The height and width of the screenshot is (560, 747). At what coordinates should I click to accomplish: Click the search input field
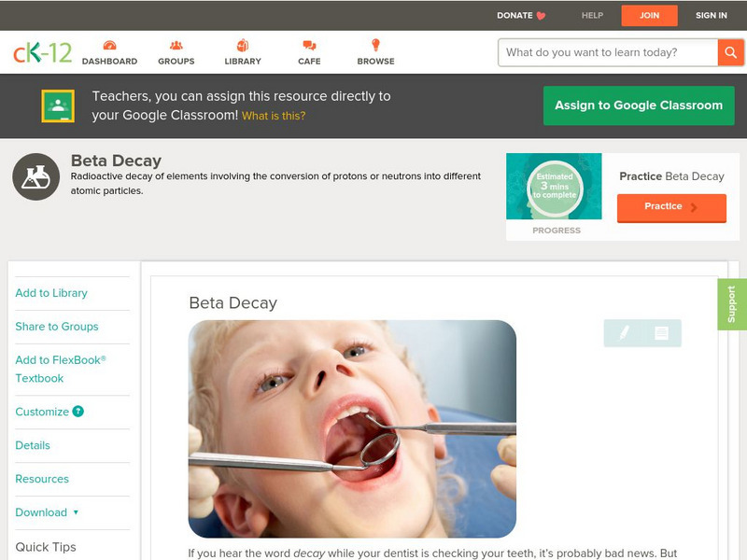608,52
